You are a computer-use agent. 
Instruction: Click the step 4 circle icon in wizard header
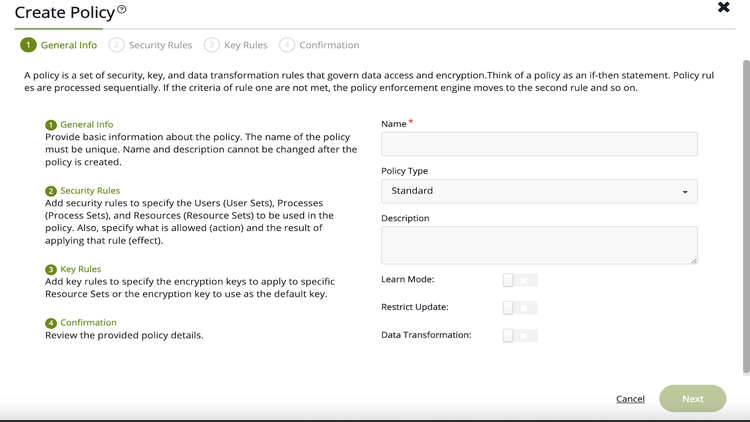pyautogui.click(x=287, y=45)
